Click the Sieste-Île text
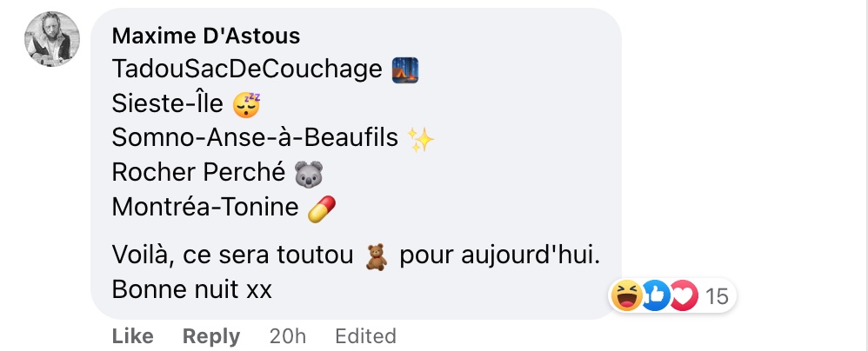The image size is (868, 351). 167,103
